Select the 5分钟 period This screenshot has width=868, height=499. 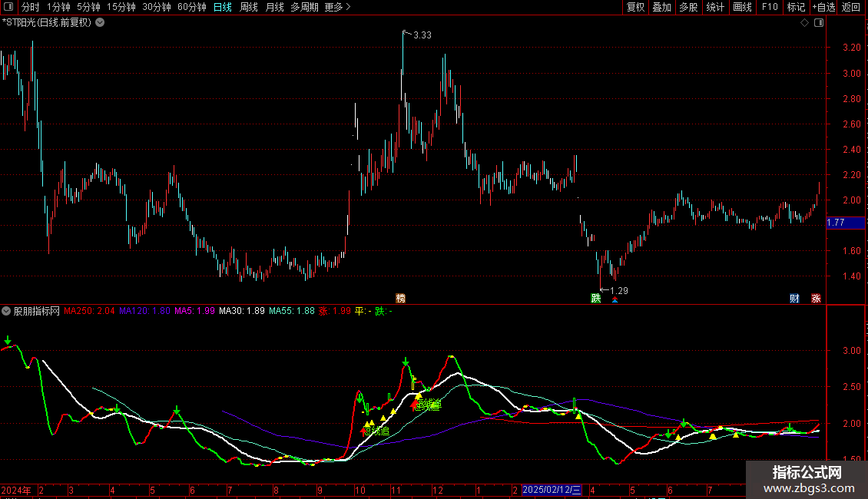[88, 7]
